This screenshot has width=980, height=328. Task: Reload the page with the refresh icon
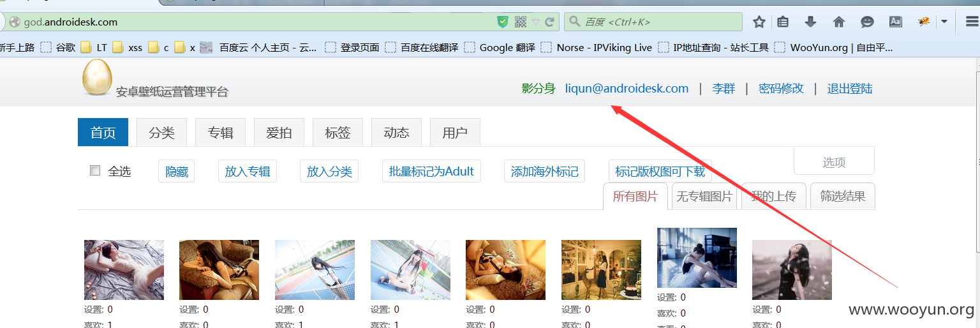[x=549, y=22]
